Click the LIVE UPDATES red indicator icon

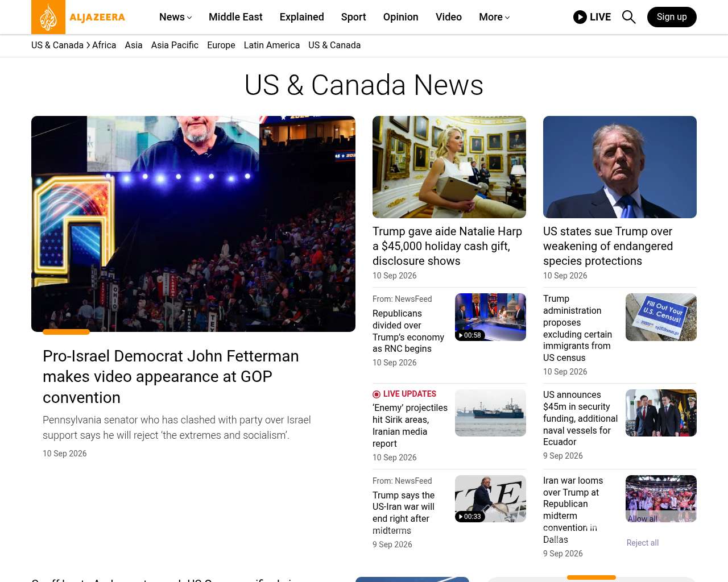[377, 394]
